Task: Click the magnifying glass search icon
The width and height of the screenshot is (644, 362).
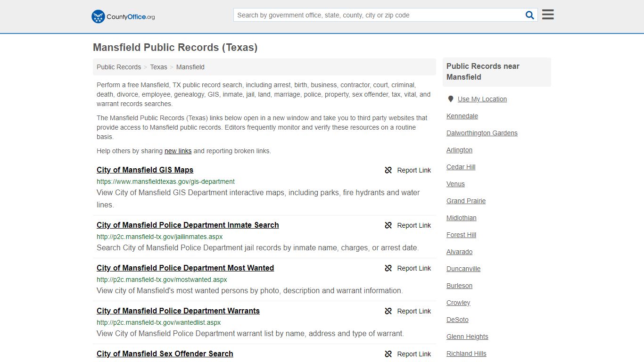Action: coord(530,15)
